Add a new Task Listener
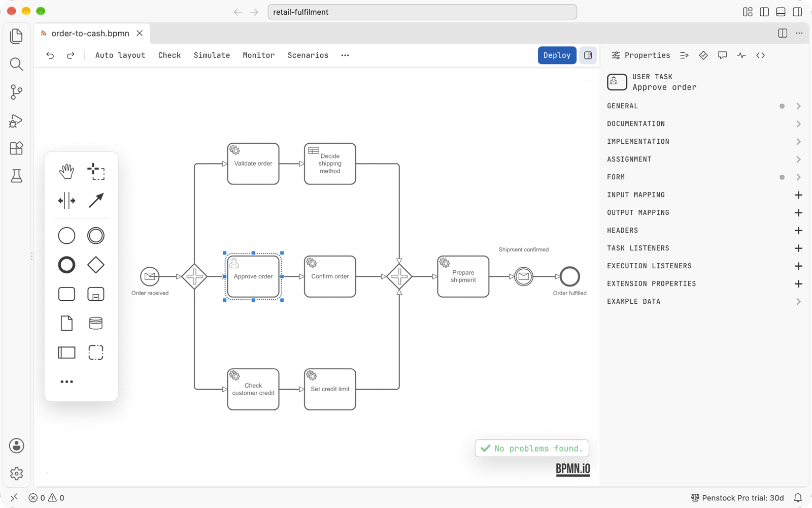 (798, 248)
